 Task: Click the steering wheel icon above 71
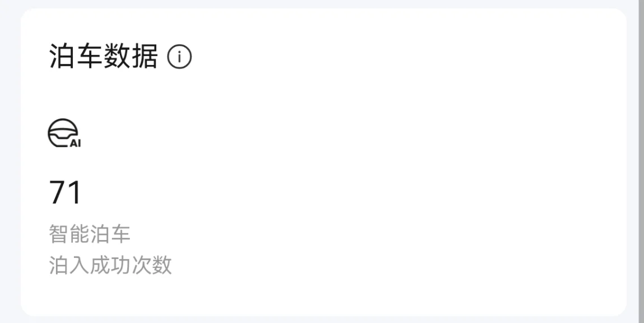(x=64, y=134)
